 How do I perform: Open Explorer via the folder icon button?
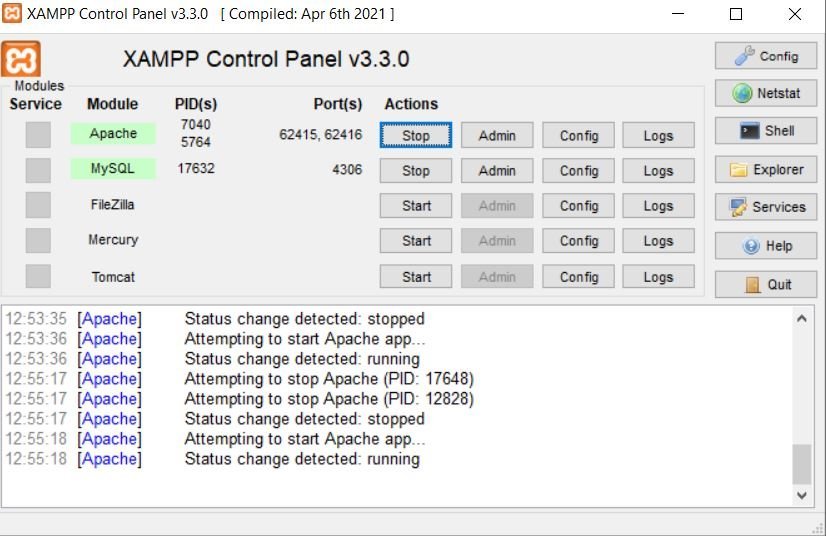click(x=766, y=169)
